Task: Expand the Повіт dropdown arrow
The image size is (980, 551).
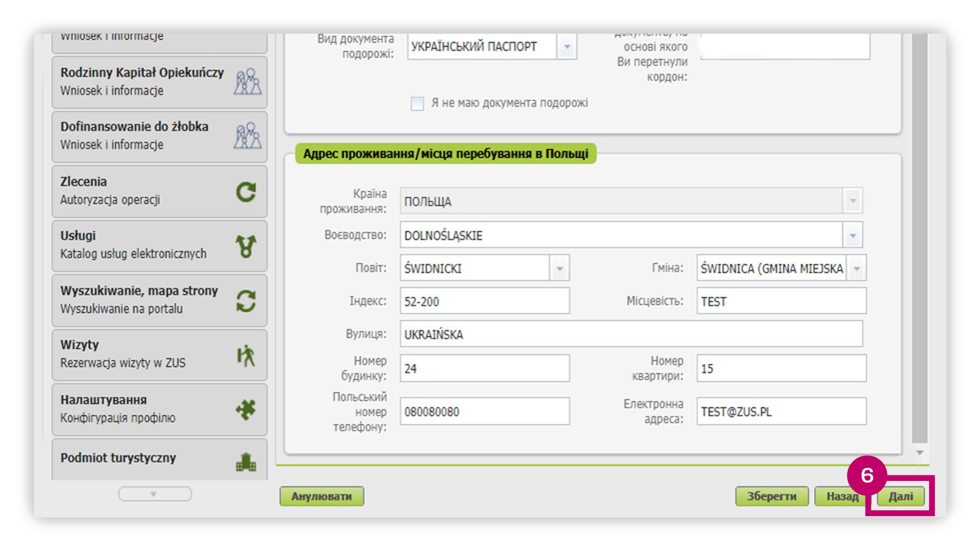Action: 559,268
